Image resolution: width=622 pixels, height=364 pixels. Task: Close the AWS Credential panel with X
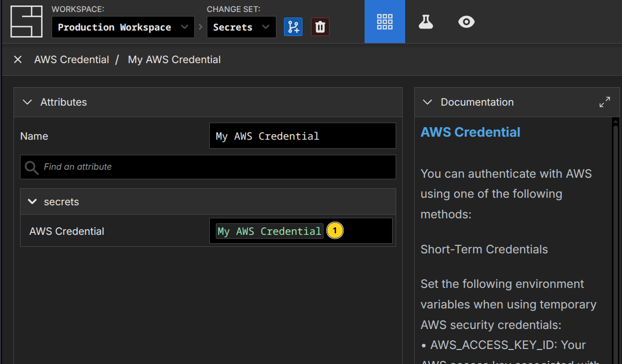click(18, 60)
